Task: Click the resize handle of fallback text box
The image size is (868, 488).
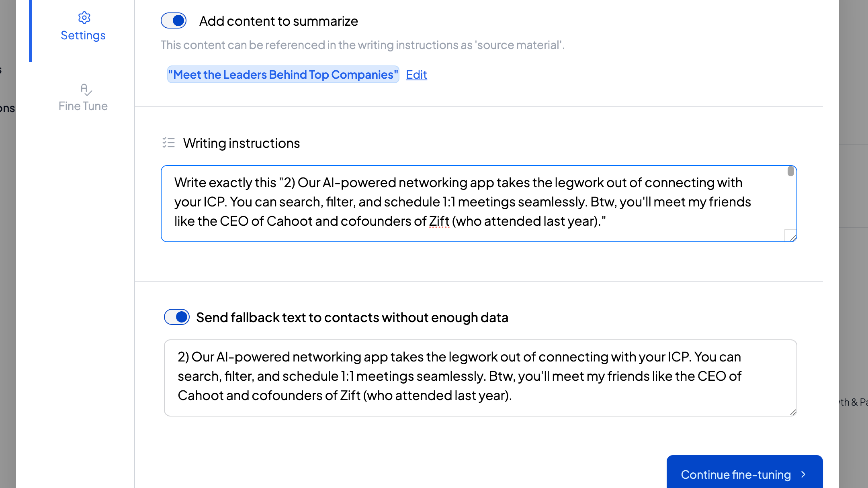Action: 792,412
